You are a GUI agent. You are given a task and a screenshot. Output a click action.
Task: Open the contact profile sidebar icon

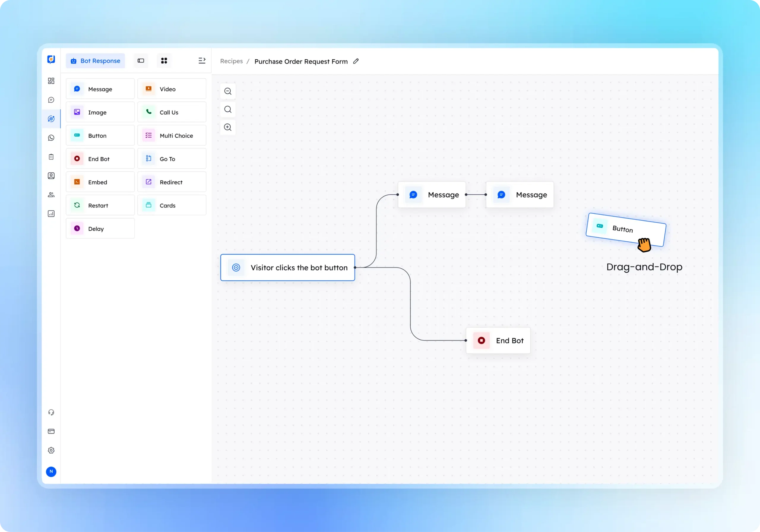click(x=51, y=176)
